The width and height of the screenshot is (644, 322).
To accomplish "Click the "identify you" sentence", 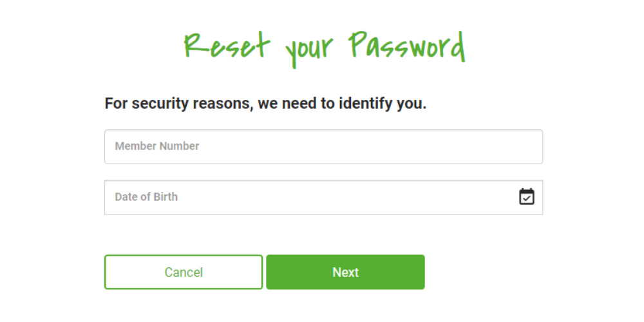I will coord(265,104).
